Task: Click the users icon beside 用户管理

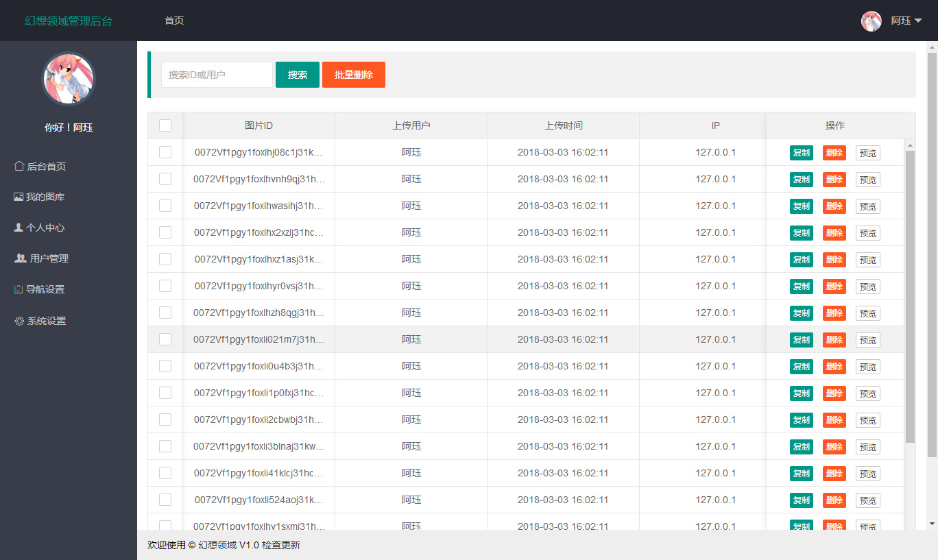Action: point(21,258)
